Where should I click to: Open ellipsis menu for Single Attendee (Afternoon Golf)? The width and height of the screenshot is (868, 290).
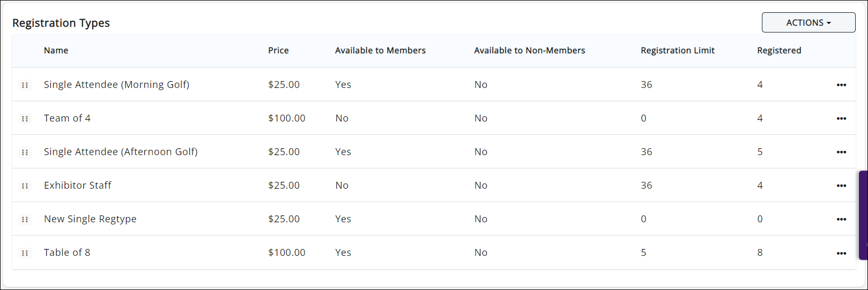(841, 152)
